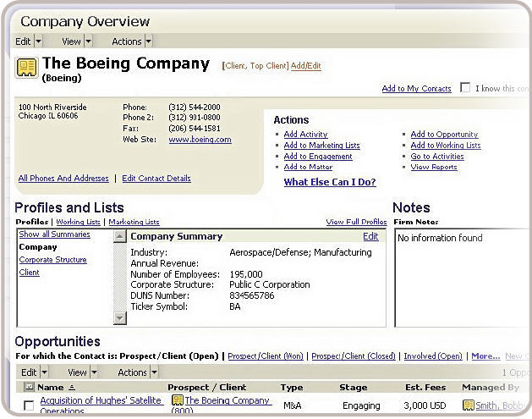Click The Boeing Company contact card icon
Image resolution: width=532 pixels, height=419 pixels.
[26, 68]
